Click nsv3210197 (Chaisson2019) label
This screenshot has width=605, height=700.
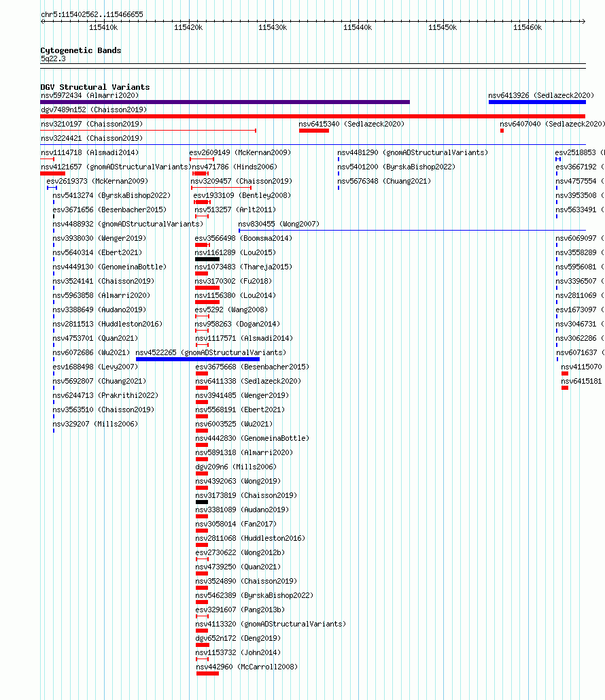92,124
